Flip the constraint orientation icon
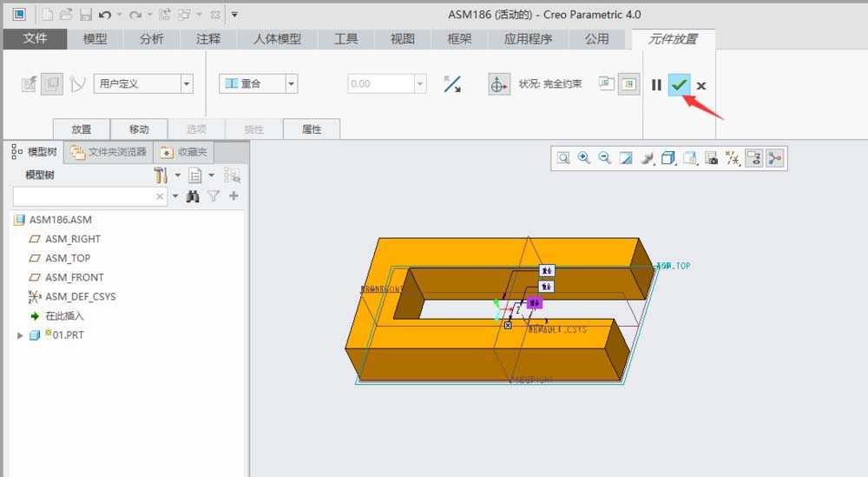Screen dimensions: 868x477 pos(452,84)
